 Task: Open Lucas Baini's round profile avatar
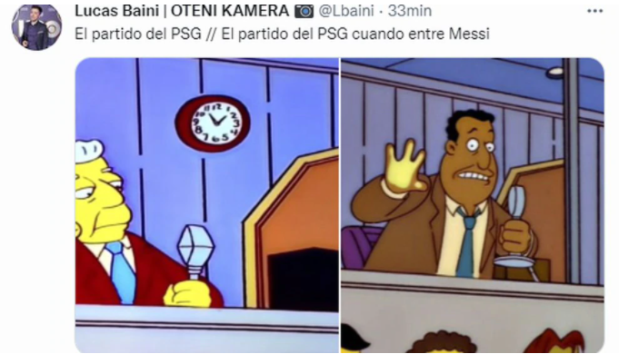coord(36,26)
